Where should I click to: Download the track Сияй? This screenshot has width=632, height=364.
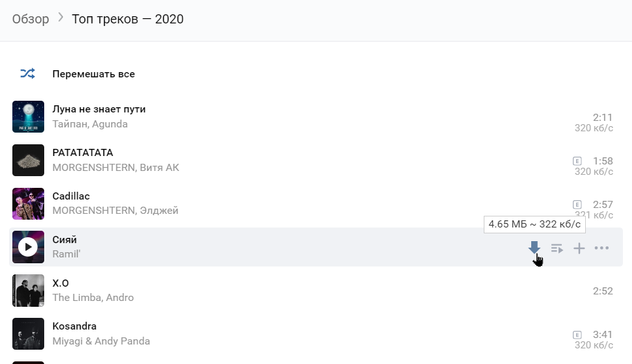[534, 248]
